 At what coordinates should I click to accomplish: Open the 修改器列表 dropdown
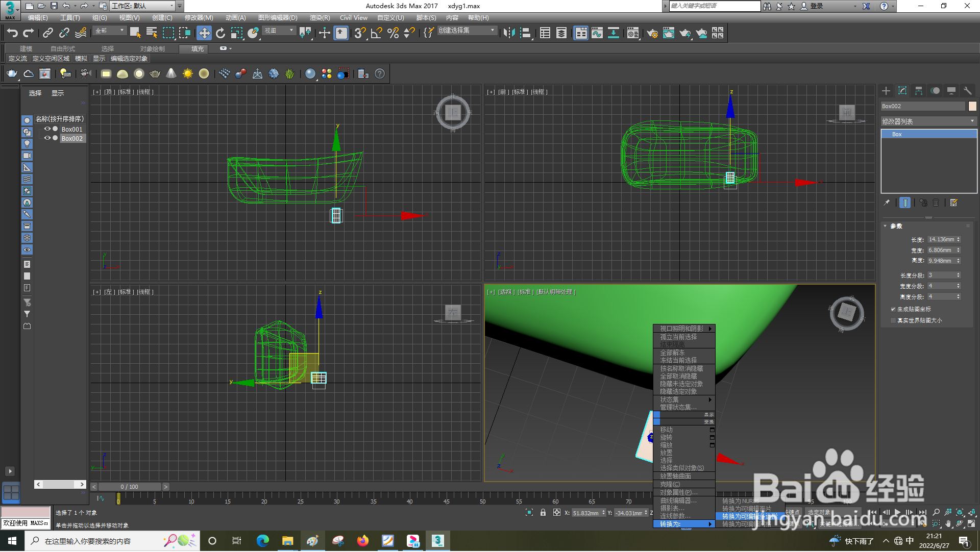928,121
